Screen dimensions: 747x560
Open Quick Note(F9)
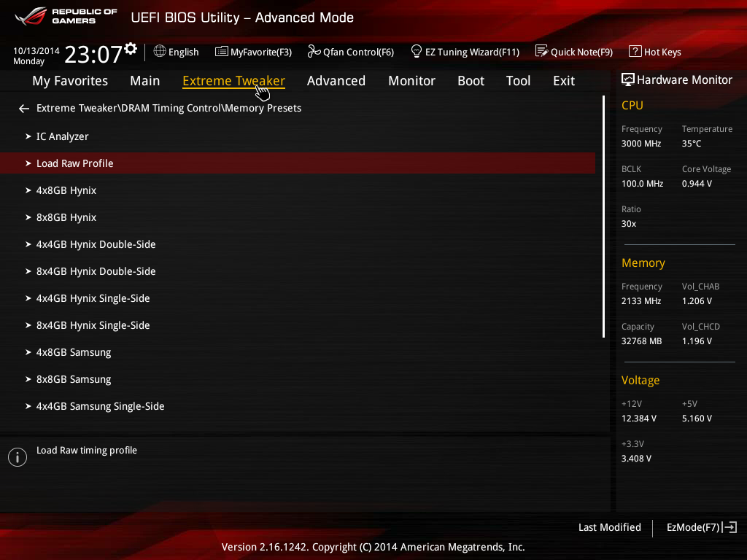pos(574,52)
